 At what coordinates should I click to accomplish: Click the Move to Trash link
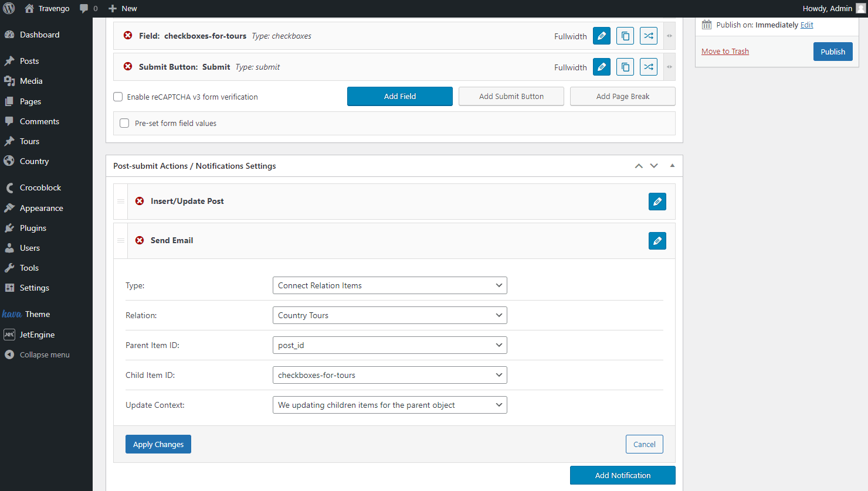click(x=725, y=51)
